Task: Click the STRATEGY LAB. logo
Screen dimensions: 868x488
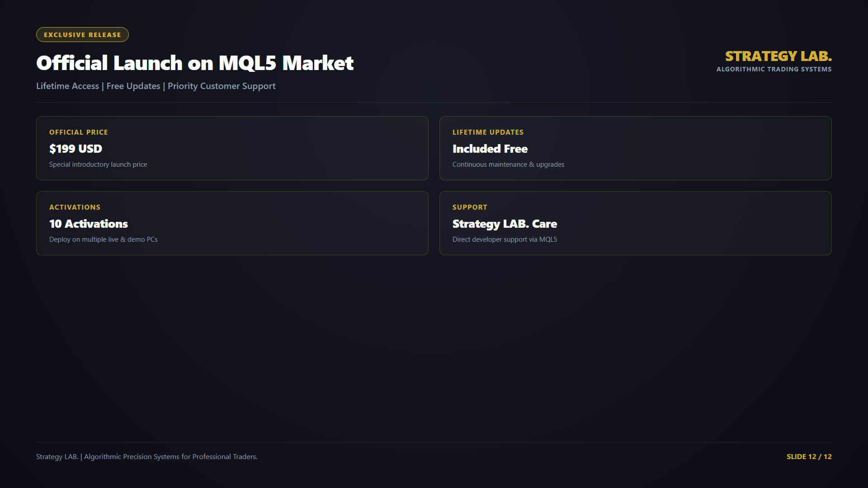Action: [778, 56]
